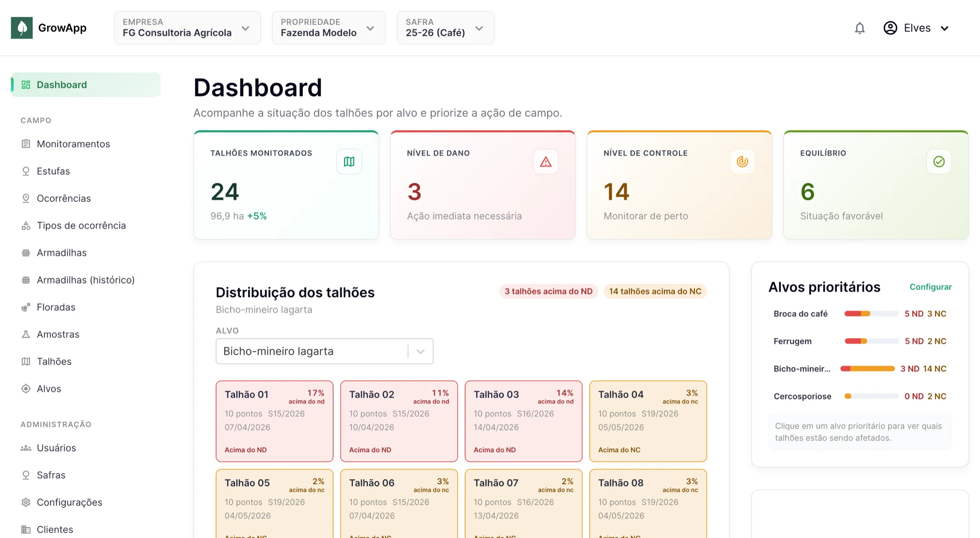The image size is (980, 538).
Task: Click the Talhões Monitorados 24 summary card
Action: tap(286, 185)
